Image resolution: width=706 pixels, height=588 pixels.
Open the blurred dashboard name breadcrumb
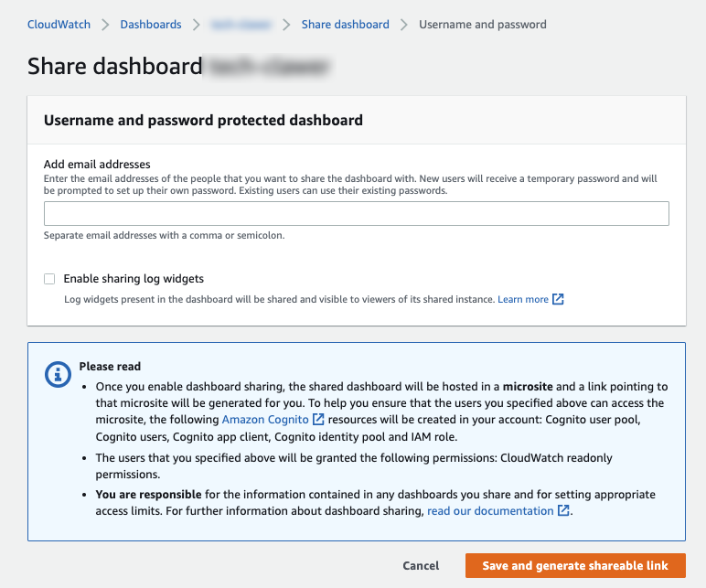point(241,25)
